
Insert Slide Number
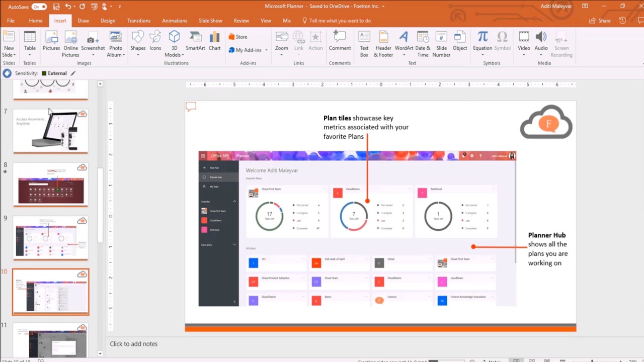click(441, 44)
